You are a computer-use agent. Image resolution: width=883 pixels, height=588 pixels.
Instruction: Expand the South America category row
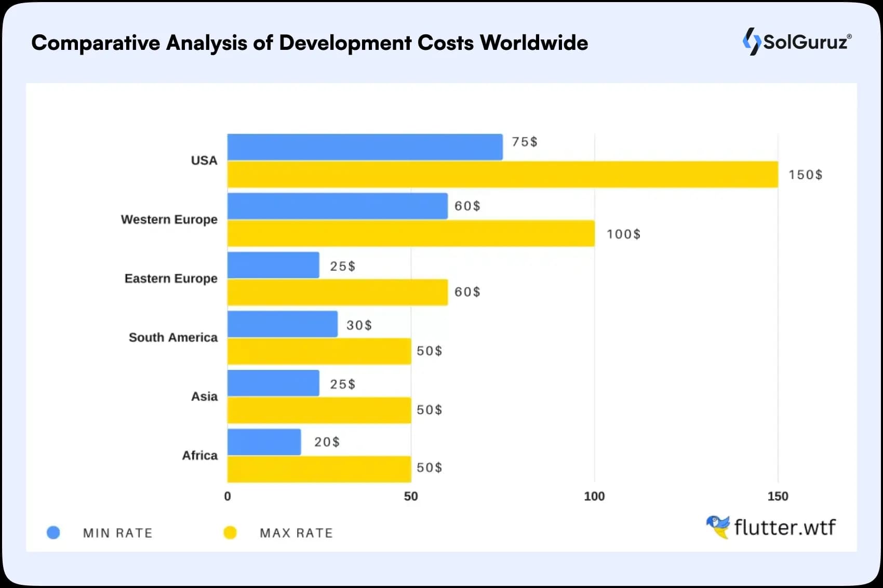tap(172, 338)
